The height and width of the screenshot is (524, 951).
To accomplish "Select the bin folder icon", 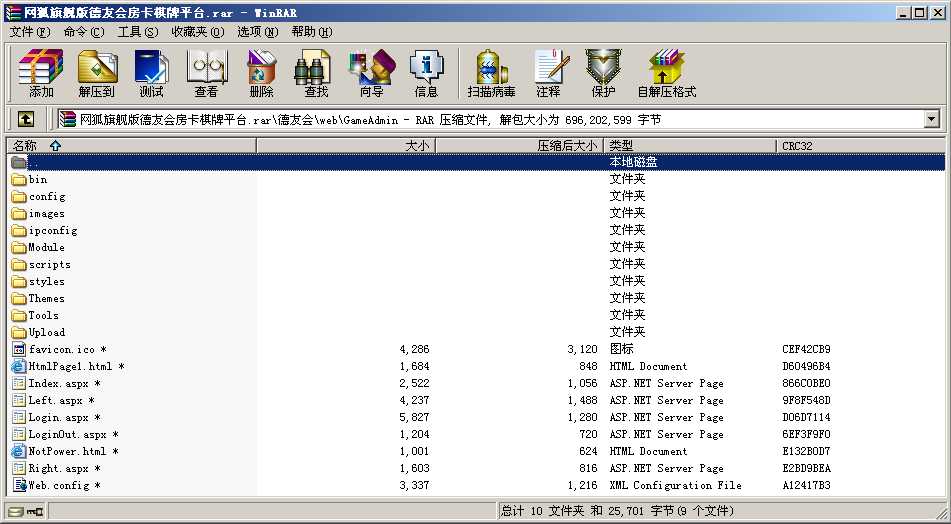I will (19, 180).
